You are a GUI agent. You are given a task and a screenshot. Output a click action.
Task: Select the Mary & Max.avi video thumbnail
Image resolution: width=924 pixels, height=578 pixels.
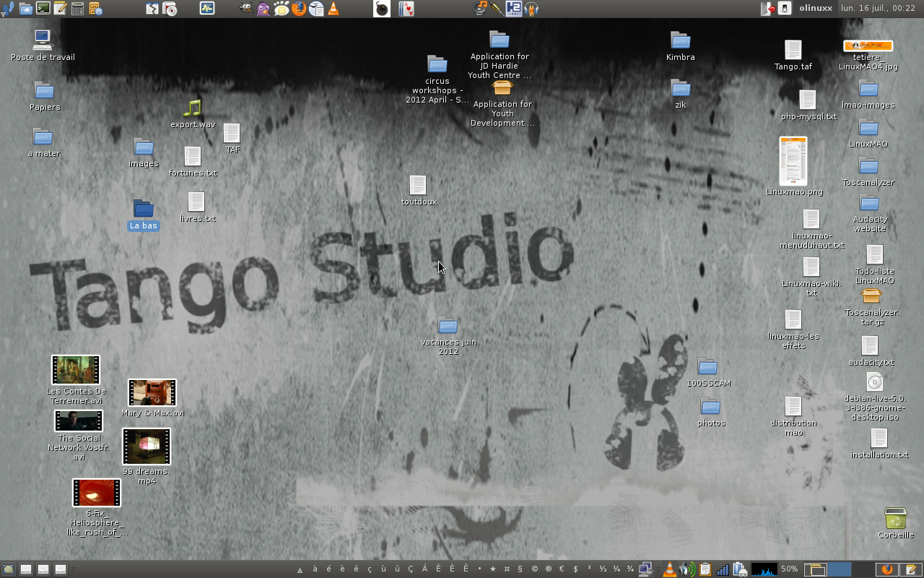point(152,393)
